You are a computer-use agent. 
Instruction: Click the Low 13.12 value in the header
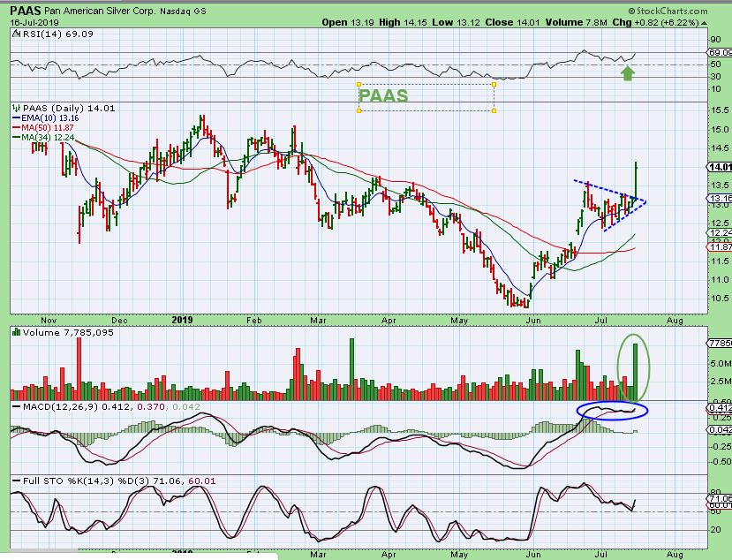click(x=456, y=22)
